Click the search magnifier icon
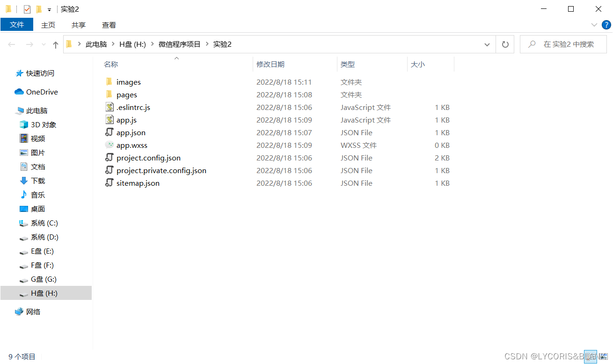 [532, 44]
